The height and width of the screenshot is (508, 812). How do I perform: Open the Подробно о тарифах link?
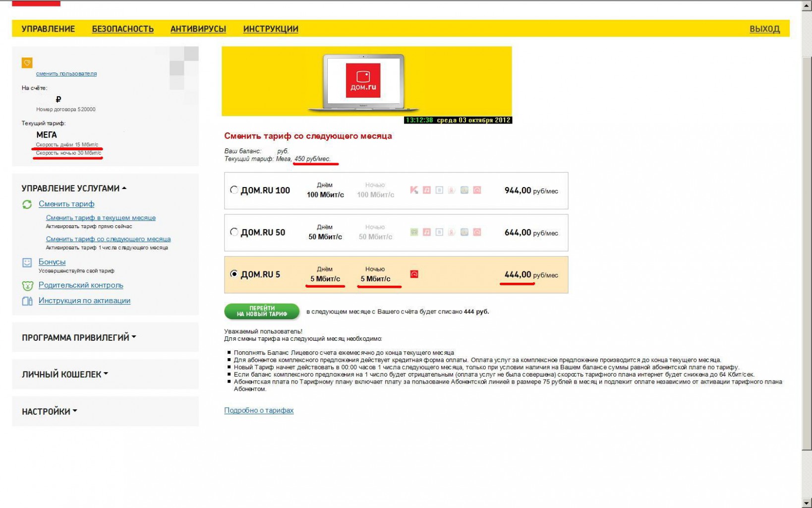tap(259, 410)
